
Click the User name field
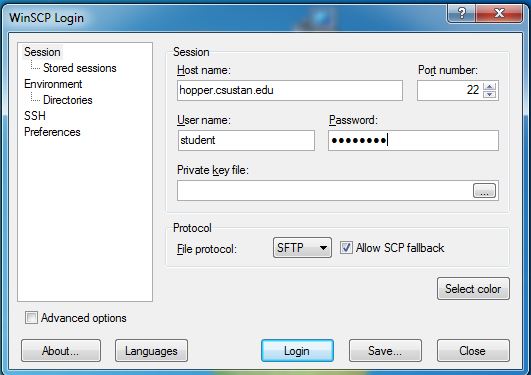click(x=246, y=141)
